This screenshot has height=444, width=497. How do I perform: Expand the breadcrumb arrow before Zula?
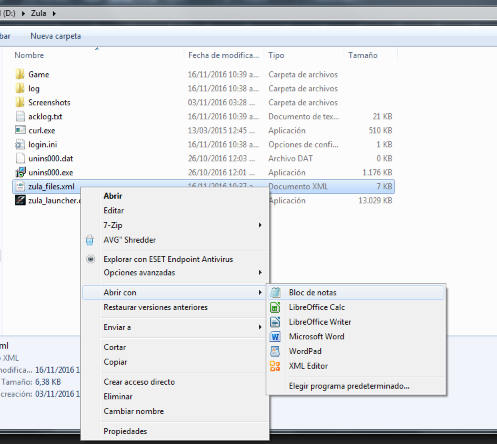point(23,13)
